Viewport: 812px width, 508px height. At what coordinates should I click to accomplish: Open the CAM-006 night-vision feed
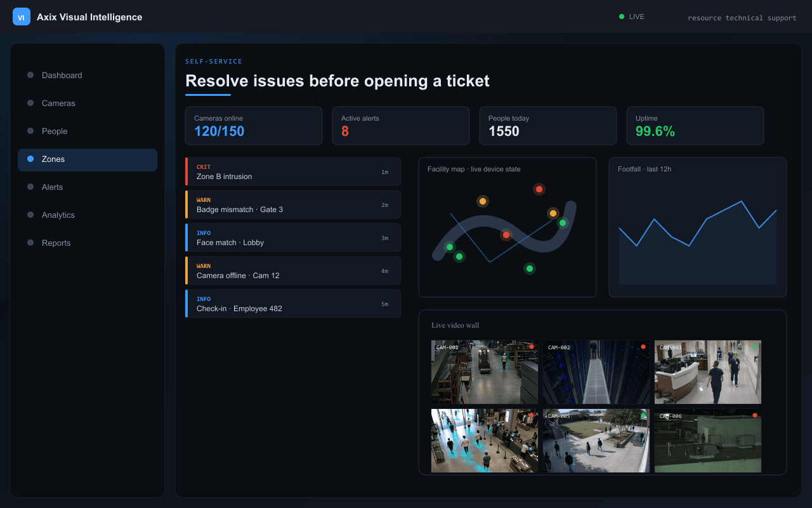click(x=708, y=441)
